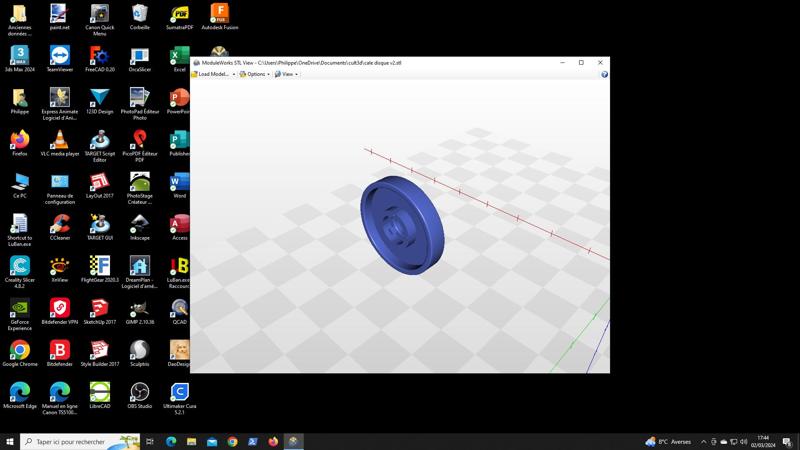The height and width of the screenshot is (450, 800).
Task: Select the LibreCAD desktop icon
Action: (x=99, y=395)
